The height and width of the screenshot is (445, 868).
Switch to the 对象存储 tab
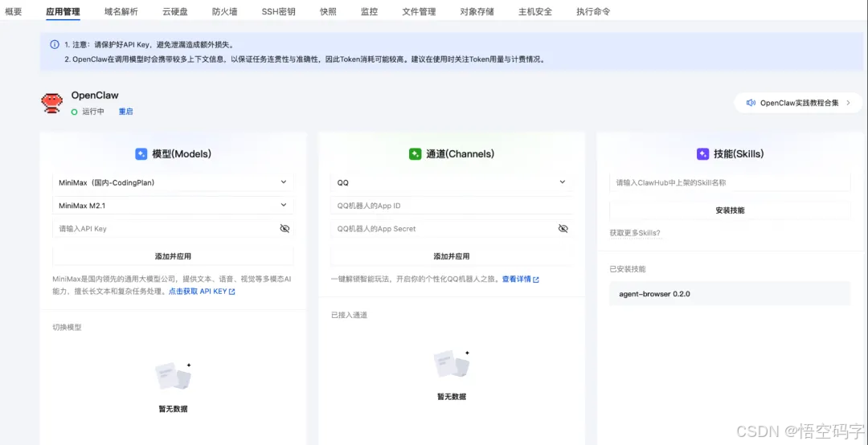tap(477, 11)
